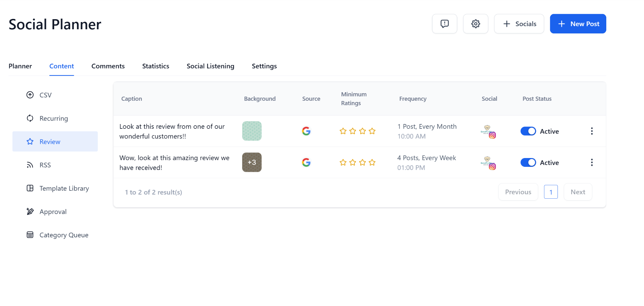Open the Template Library panel
The width and height of the screenshot is (644, 306).
click(x=30, y=188)
